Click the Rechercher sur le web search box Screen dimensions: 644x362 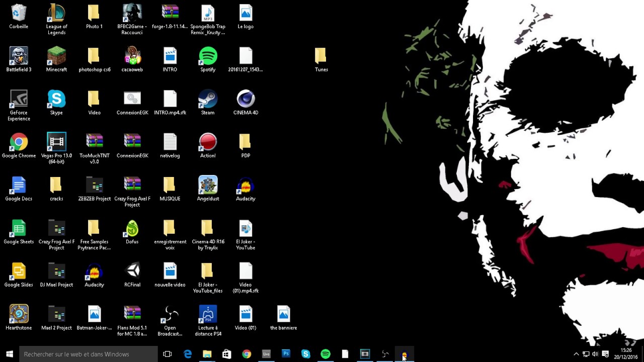point(88,354)
